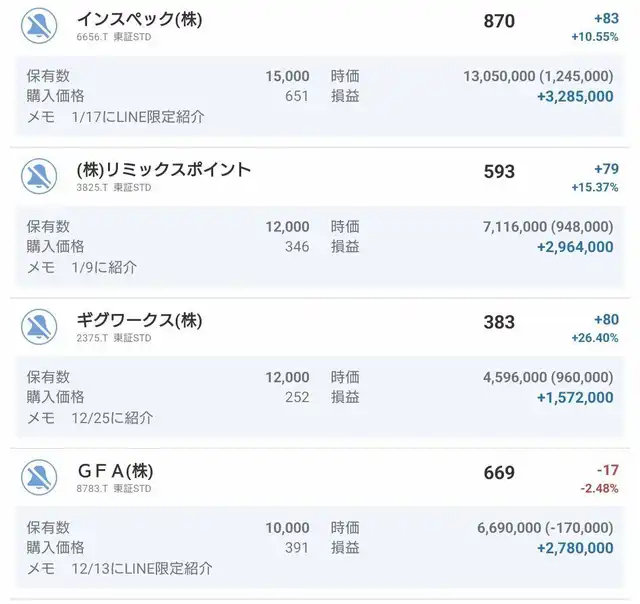Screen dimensions: 640x604
Task: Open the ギグワークス(株) stock name
Action: tap(139, 320)
